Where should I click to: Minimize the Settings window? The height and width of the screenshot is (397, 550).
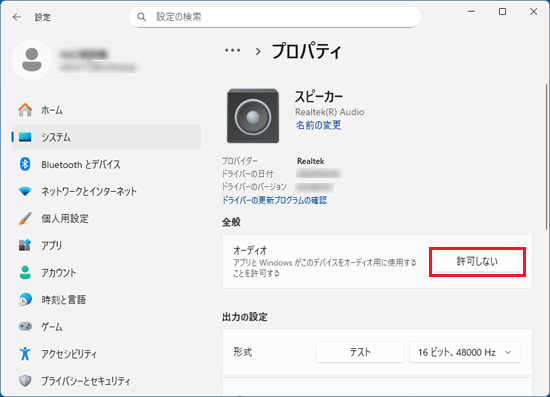click(471, 12)
